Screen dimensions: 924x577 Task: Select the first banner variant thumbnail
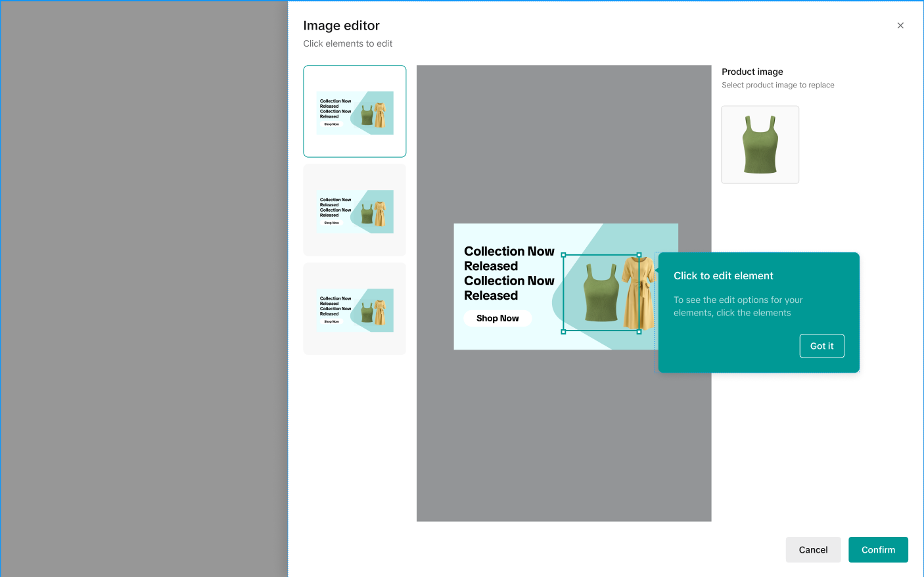pyautogui.click(x=355, y=112)
